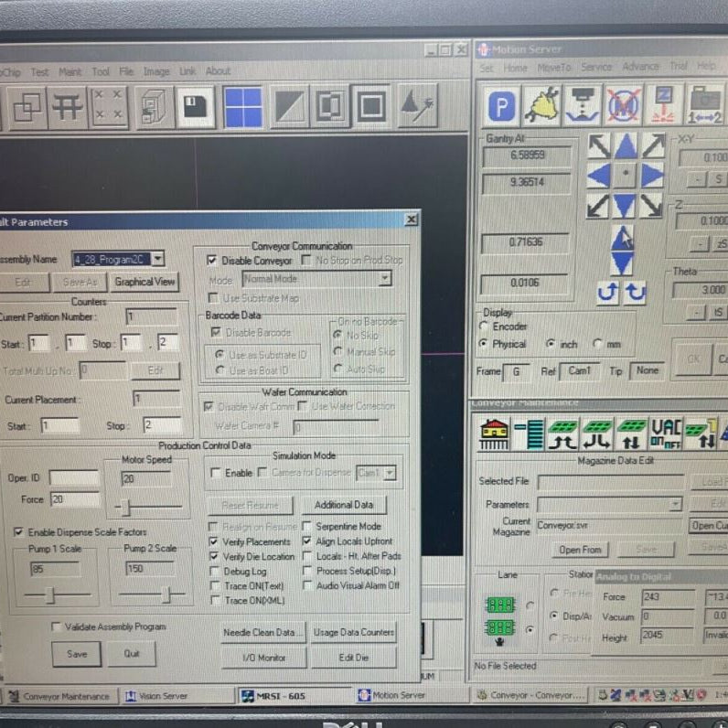
Task: Click the Open From button in Magazine Data Edit
Action: click(580, 550)
